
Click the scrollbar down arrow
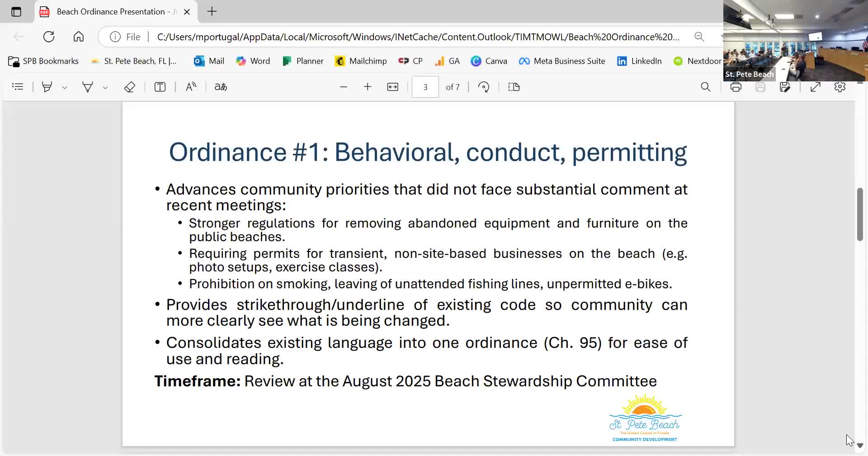860,446
